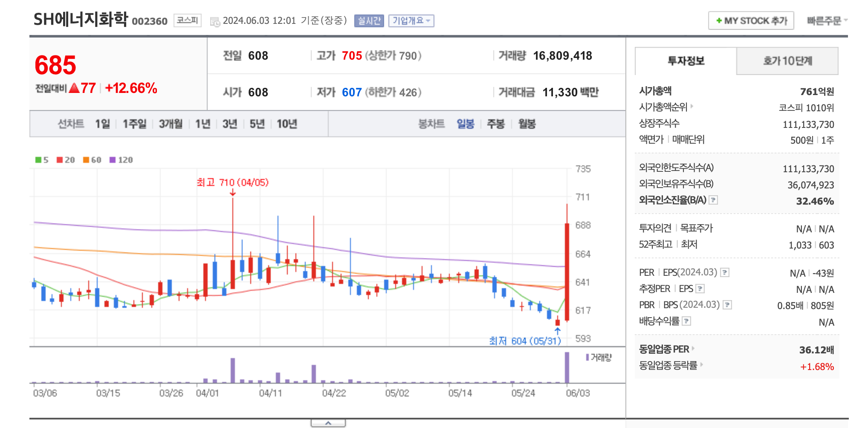
Task: Open the 기업개요 dropdown
Action: 411,21
